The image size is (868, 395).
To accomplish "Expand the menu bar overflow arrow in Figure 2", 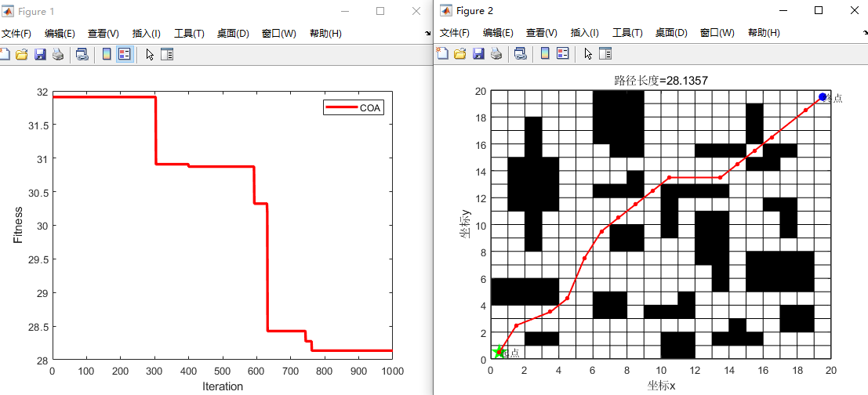I will coord(865,33).
